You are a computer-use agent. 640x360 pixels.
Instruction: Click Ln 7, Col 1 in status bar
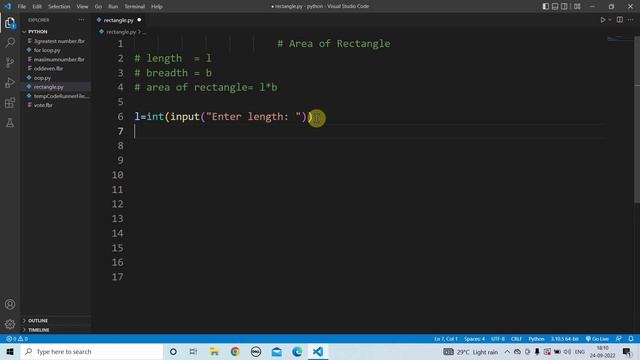[445, 339]
